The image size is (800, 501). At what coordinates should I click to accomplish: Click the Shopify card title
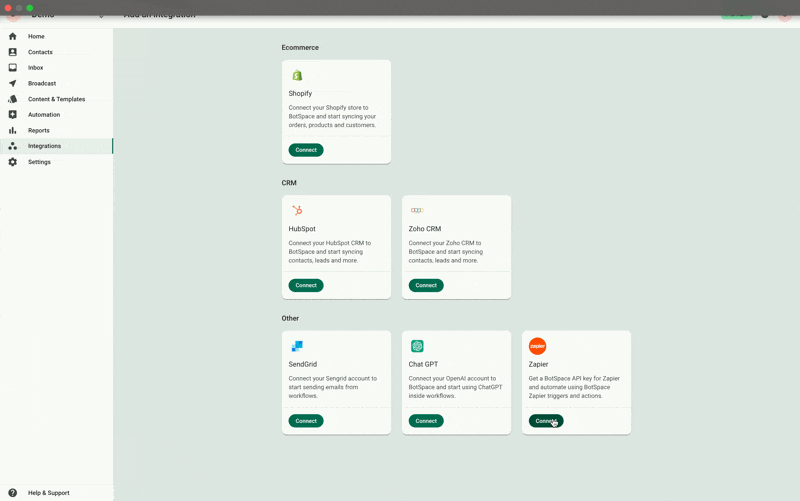300,93
